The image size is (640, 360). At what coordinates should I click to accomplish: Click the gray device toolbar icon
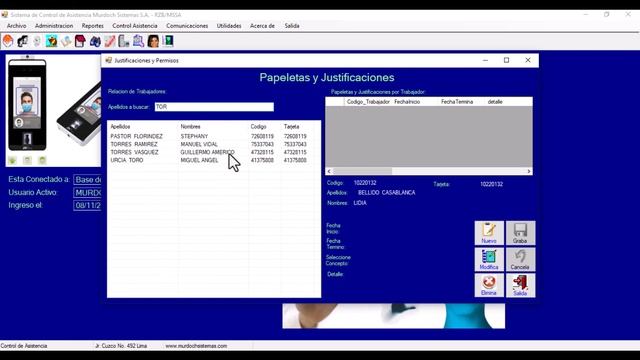[x=124, y=41]
